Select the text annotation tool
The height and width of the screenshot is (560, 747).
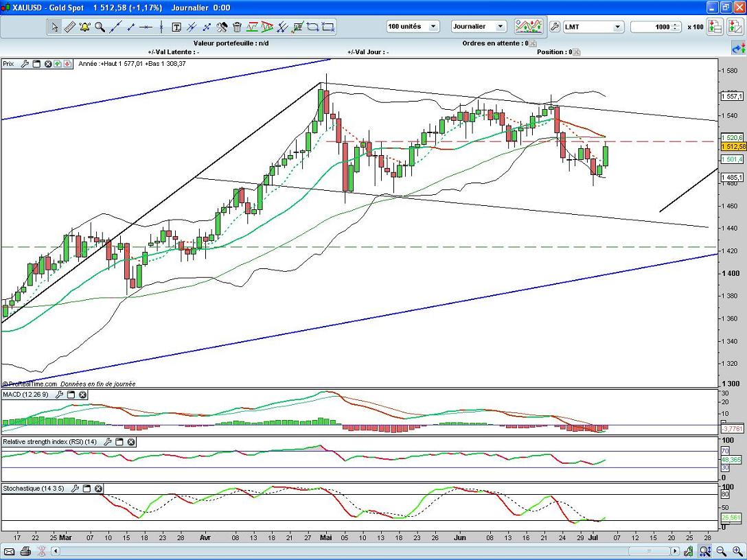176,27
